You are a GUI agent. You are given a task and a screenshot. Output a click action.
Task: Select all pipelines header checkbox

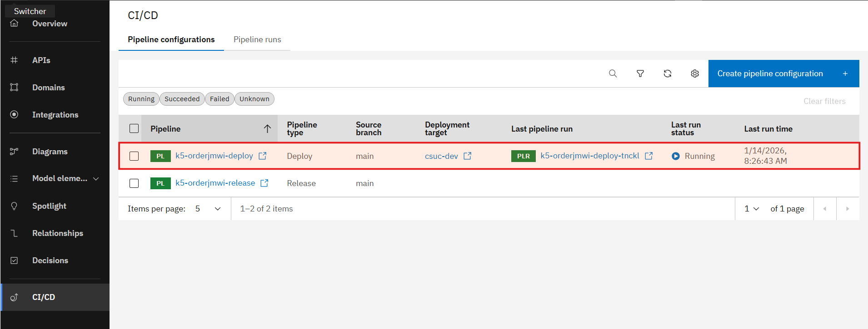pos(134,128)
